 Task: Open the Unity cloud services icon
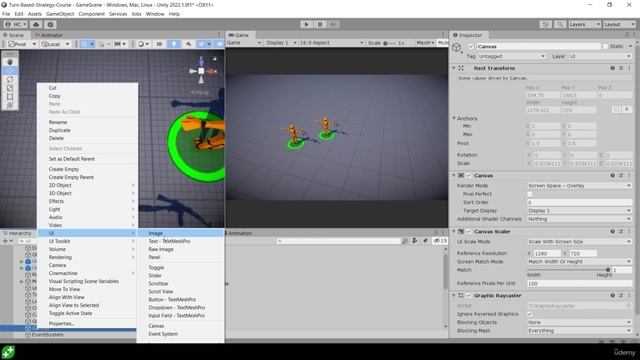36,24
